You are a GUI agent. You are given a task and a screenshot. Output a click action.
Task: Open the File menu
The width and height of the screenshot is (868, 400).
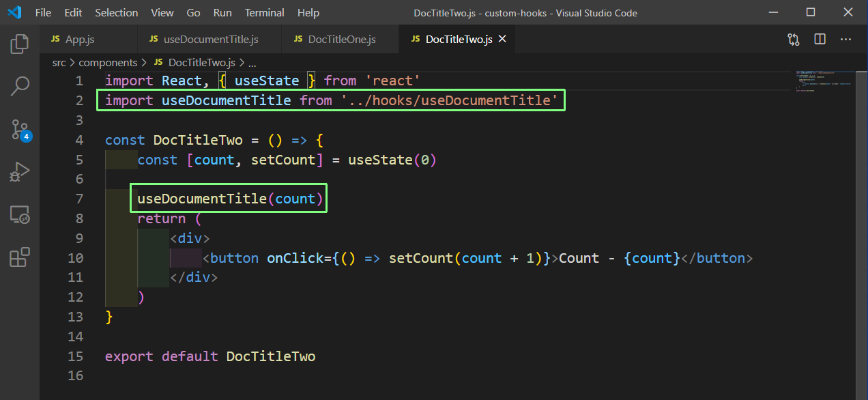(x=43, y=13)
